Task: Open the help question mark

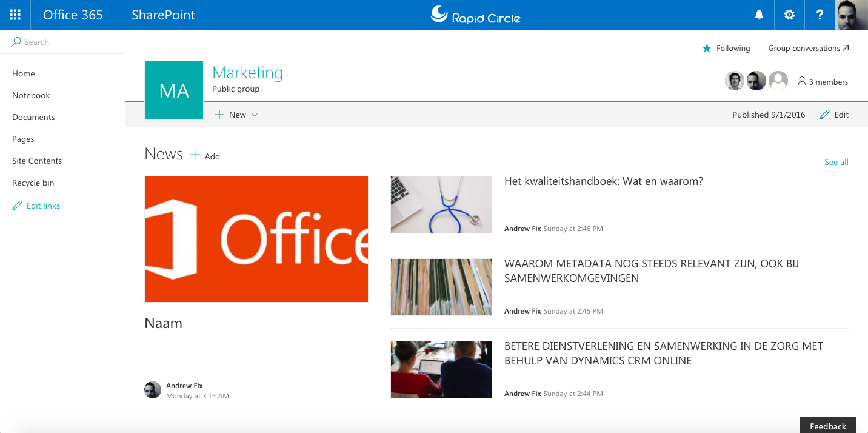Action: click(820, 15)
